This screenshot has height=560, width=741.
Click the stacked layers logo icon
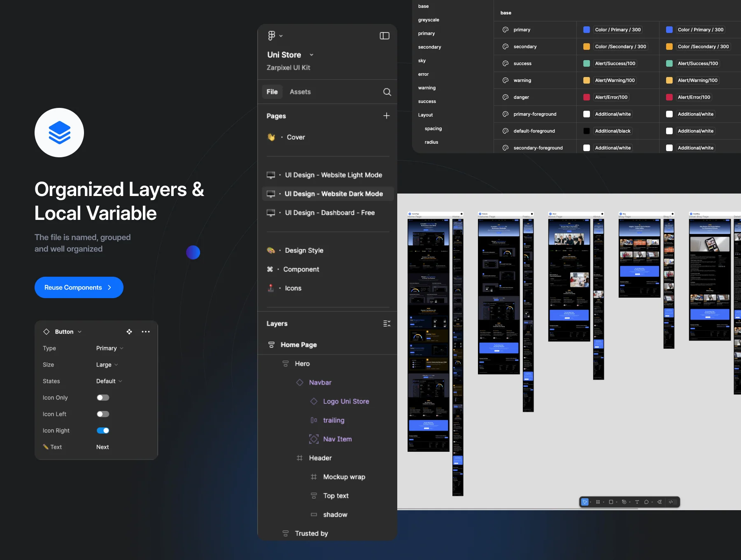59,133
